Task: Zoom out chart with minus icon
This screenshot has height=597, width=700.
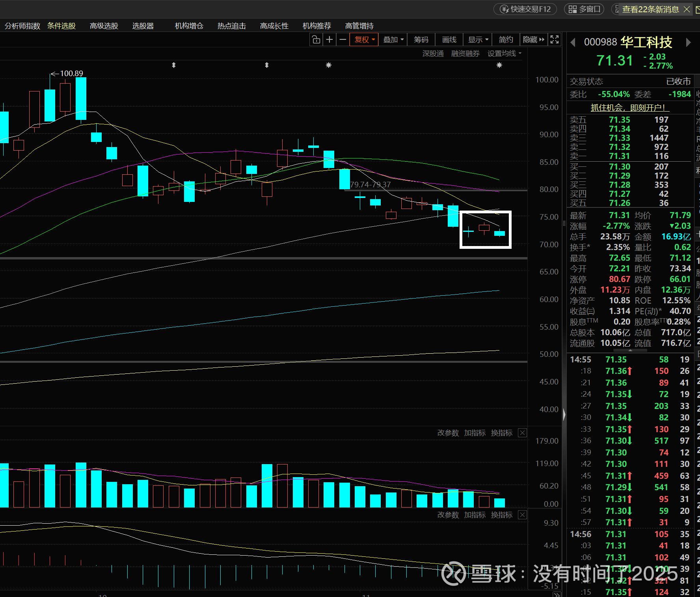Action: tap(343, 39)
